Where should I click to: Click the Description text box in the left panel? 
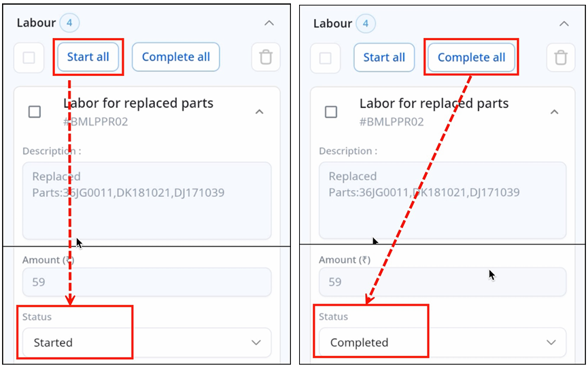click(x=146, y=200)
